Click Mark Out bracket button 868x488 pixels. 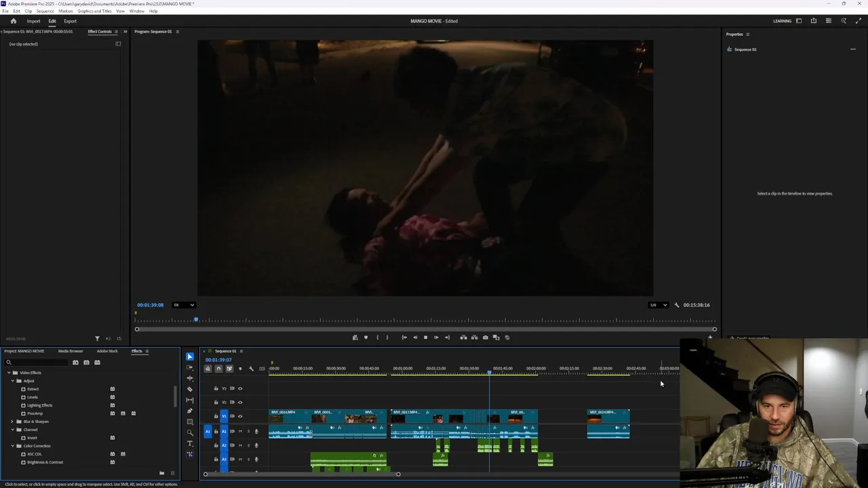(x=387, y=338)
